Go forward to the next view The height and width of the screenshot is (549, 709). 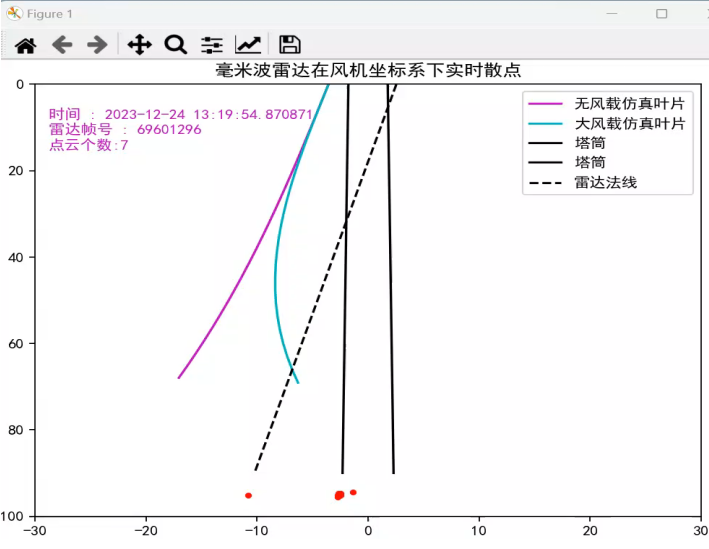point(97,45)
